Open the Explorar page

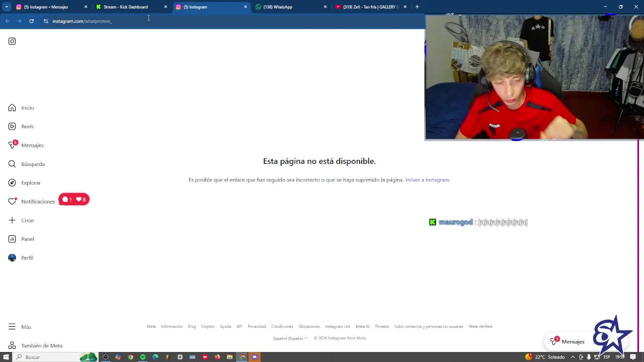point(25,183)
